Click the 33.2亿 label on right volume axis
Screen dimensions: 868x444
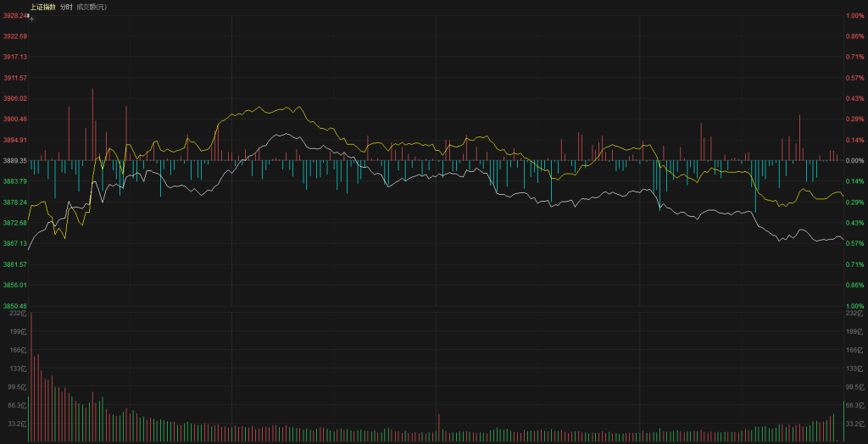(x=853, y=424)
